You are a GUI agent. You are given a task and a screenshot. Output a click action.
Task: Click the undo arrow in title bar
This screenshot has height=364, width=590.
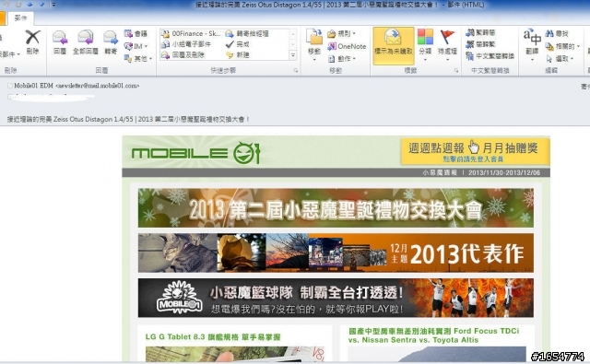[x=7, y=5]
